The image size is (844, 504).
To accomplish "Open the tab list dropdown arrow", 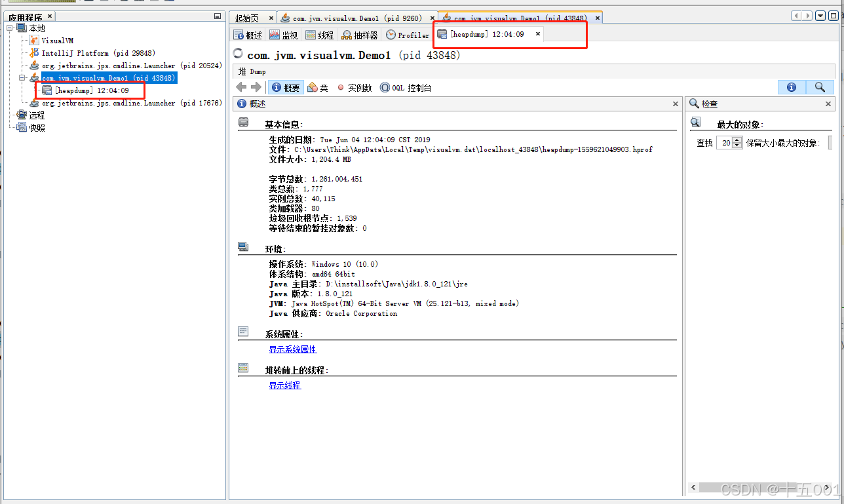I will [x=820, y=16].
